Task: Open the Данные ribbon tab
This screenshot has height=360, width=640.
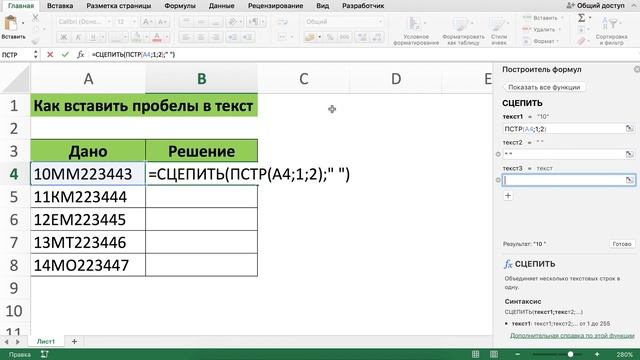Action: pos(222,6)
